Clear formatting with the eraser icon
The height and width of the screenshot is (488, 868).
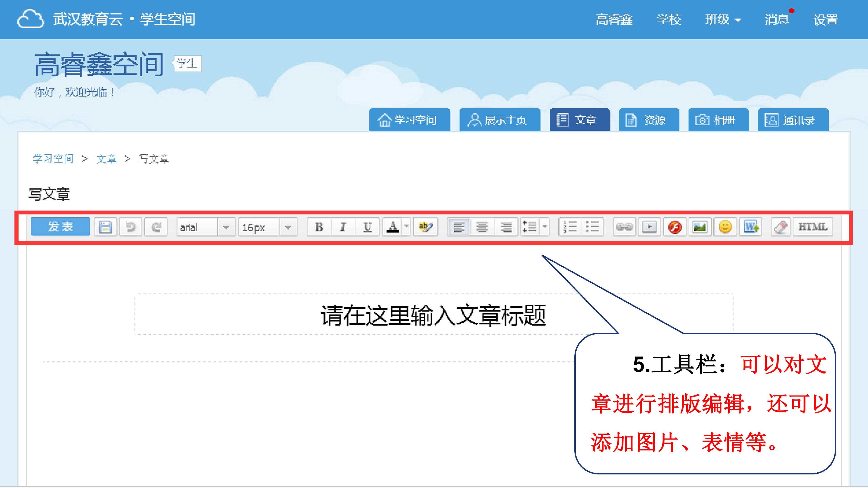click(x=780, y=227)
